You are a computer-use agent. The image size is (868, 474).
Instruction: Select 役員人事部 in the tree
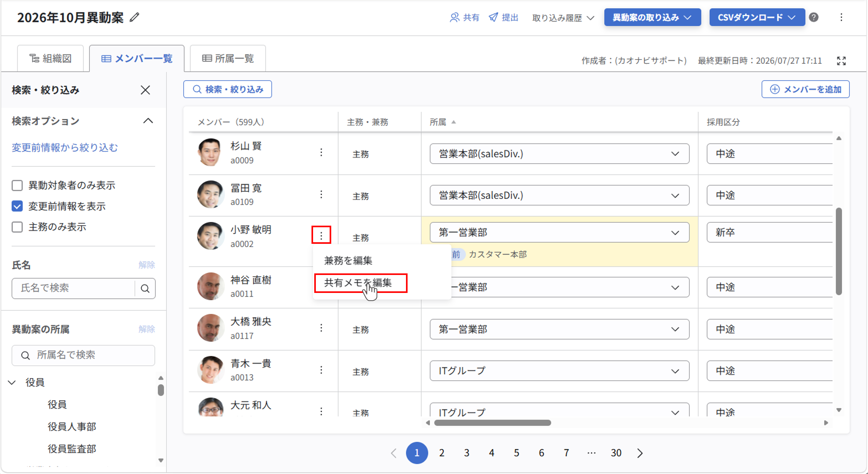point(72,427)
